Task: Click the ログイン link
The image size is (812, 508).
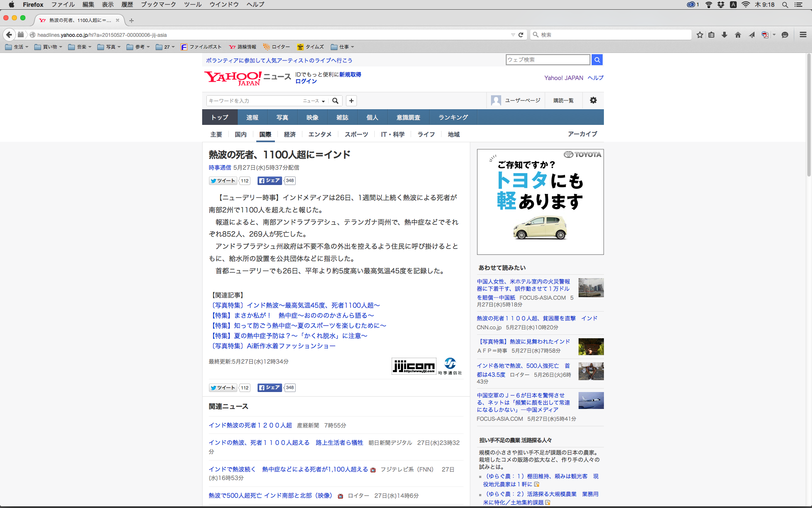Action: pyautogui.click(x=306, y=81)
